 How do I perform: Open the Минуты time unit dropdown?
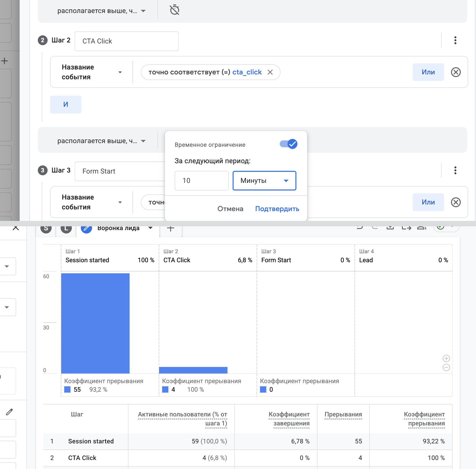point(264,180)
